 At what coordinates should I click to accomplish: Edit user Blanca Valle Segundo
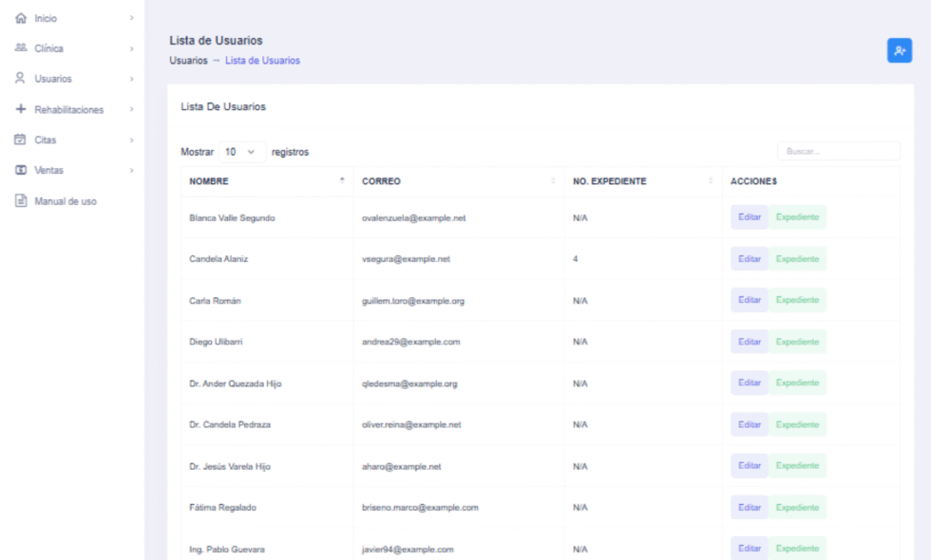(750, 217)
